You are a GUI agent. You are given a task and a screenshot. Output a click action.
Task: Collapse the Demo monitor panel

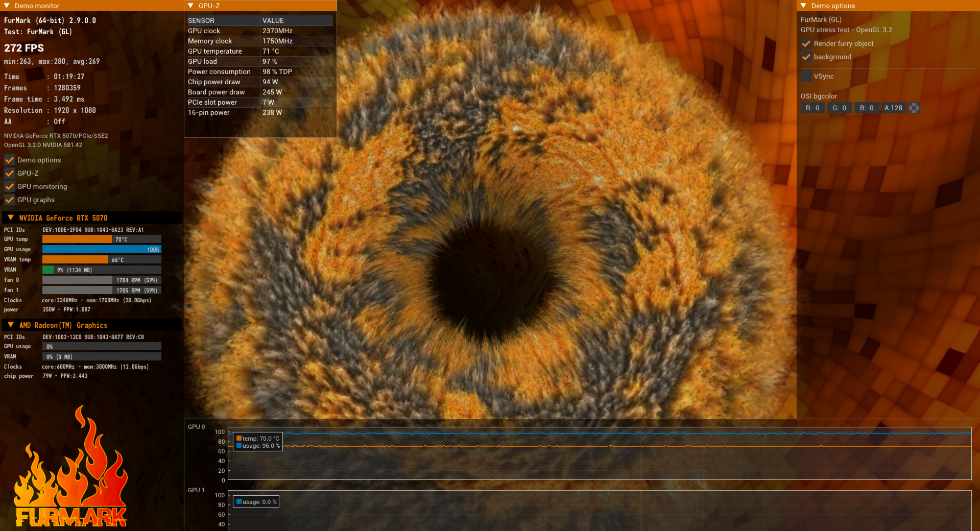click(7, 6)
